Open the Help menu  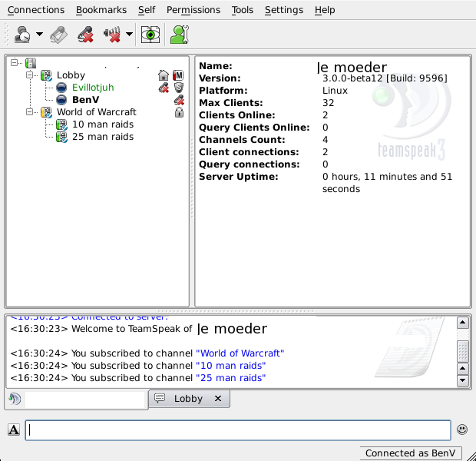[x=325, y=10]
